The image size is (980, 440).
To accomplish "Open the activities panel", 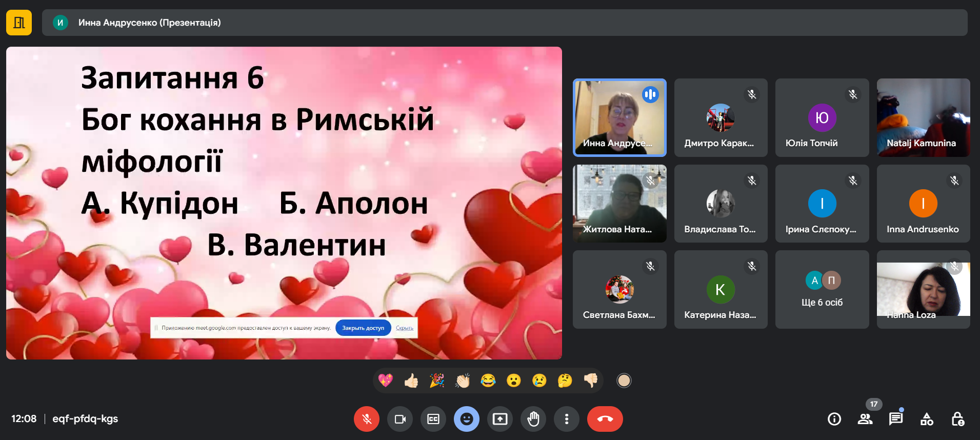I will (x=927, y=419).
